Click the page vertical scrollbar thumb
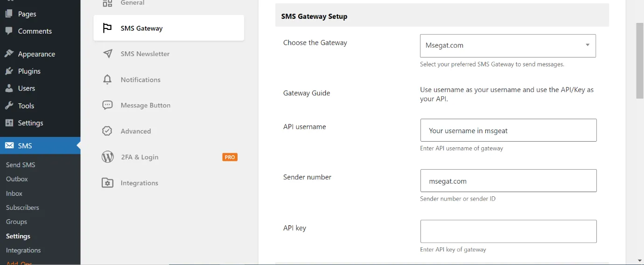This screenshot has width=644, height=265. [640, 60]
